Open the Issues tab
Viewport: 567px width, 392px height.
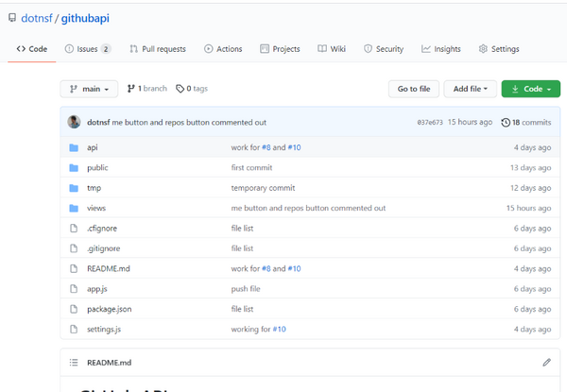[88, 49]
